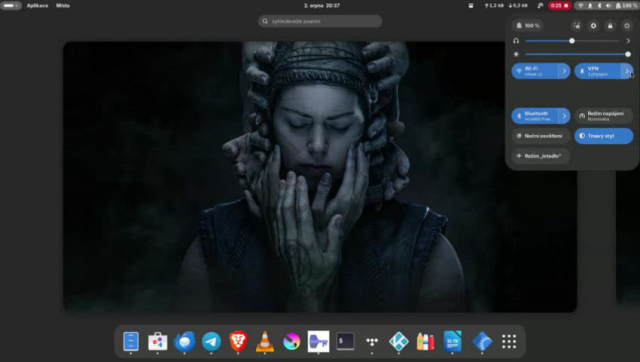Open the colorful paint app in dock
This screenshot has height=362, width=640.
291,341
